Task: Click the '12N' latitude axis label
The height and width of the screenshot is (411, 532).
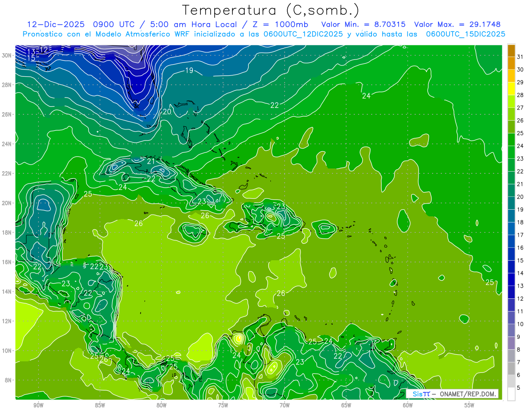Action: tap(8, 321)
